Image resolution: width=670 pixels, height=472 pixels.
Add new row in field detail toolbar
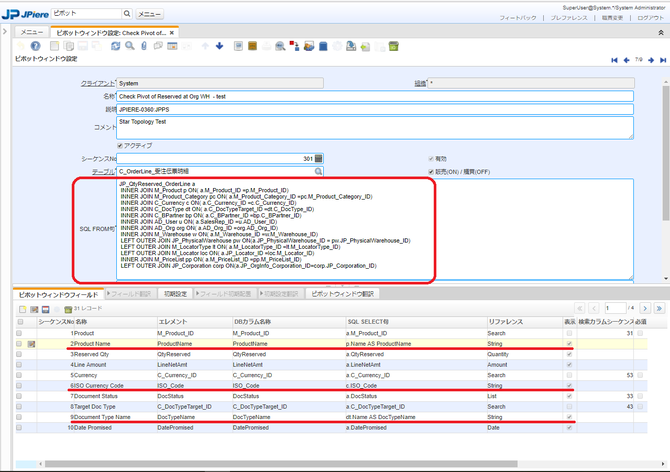(23, 309)
